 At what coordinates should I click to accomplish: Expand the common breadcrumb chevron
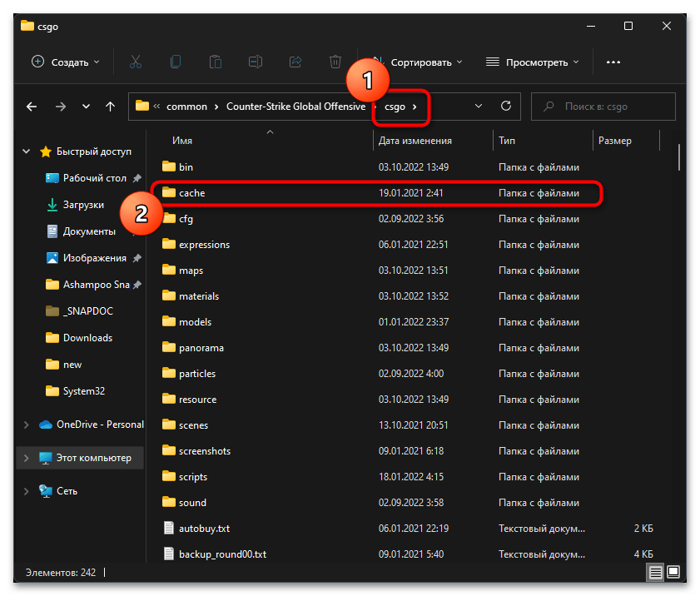tap(216, 107)
